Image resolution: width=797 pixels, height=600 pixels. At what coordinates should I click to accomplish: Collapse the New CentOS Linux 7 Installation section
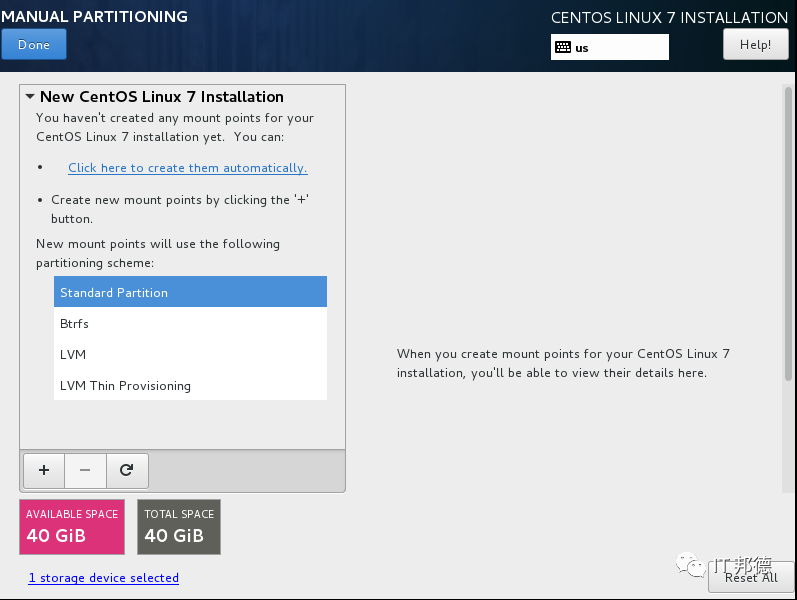pyautogui.click(x=30, y=96)
